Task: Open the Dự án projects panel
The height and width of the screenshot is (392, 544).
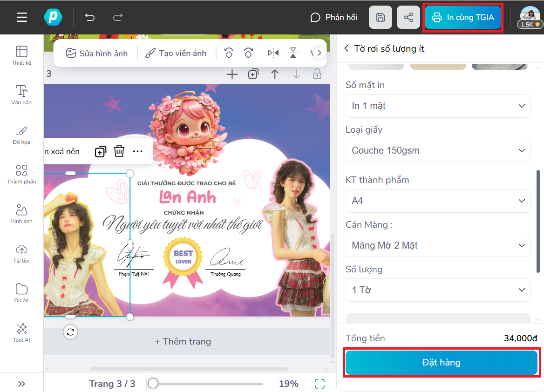Action: tap(21, 293)
